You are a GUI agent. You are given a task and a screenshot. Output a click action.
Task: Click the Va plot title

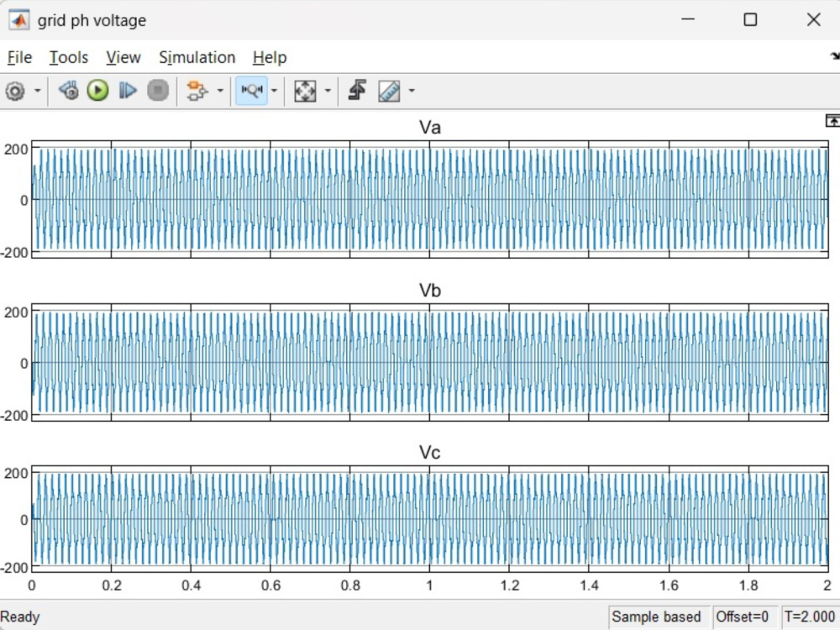[429, 128]
